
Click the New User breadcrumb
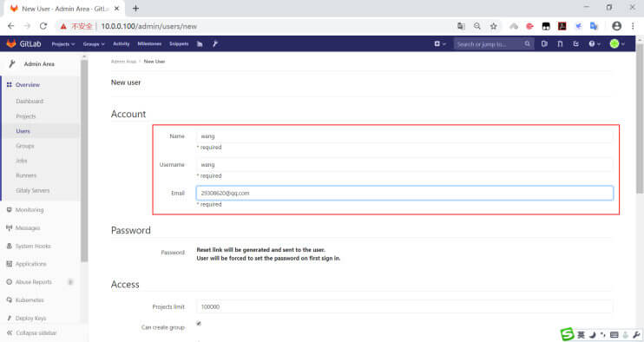tap(154, 62)
